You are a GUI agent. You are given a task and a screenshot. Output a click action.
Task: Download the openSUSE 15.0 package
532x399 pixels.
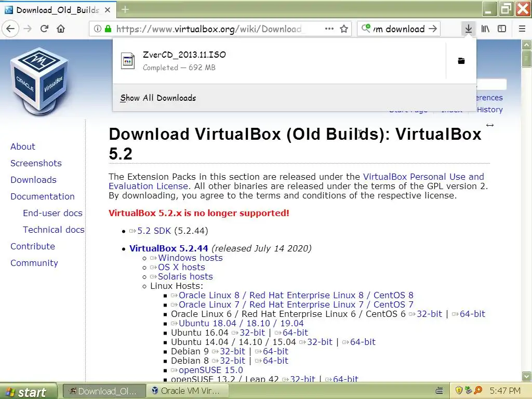point(211,370)
